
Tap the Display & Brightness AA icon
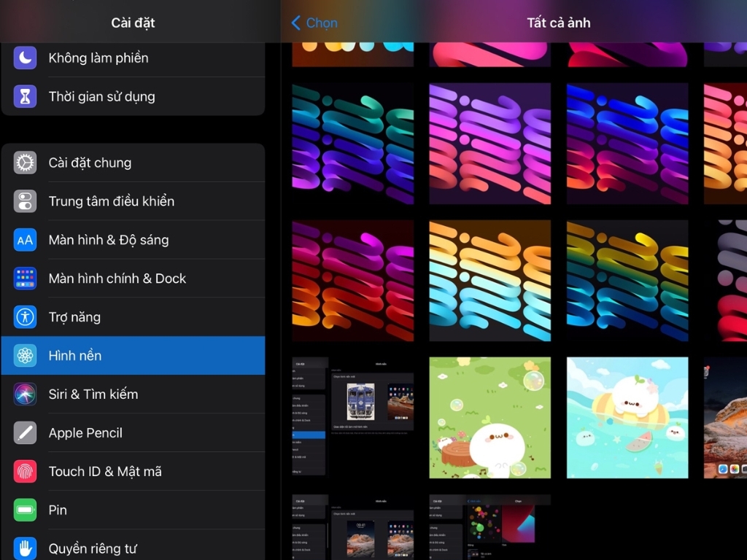click(25, 239)
